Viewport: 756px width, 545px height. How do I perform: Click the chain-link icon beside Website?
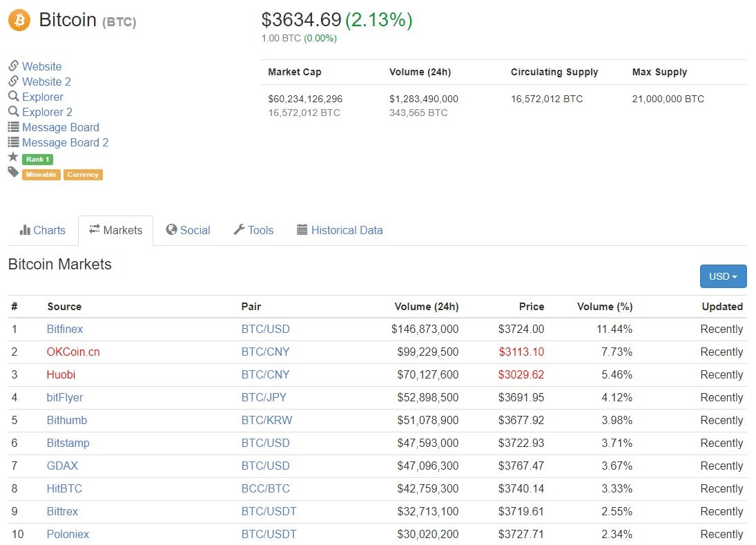click(14, 66)
